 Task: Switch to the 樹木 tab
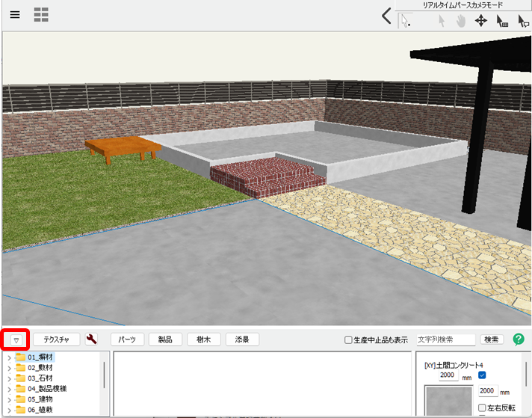coord(203,339)
